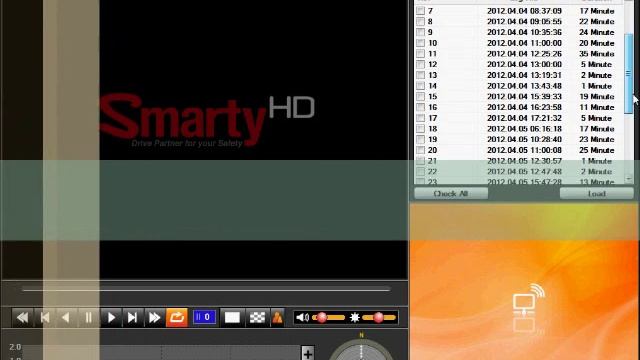Select log time 2012.04.04 11:00:00
This screenshot has height=360, width=640.
coord(524,43)
